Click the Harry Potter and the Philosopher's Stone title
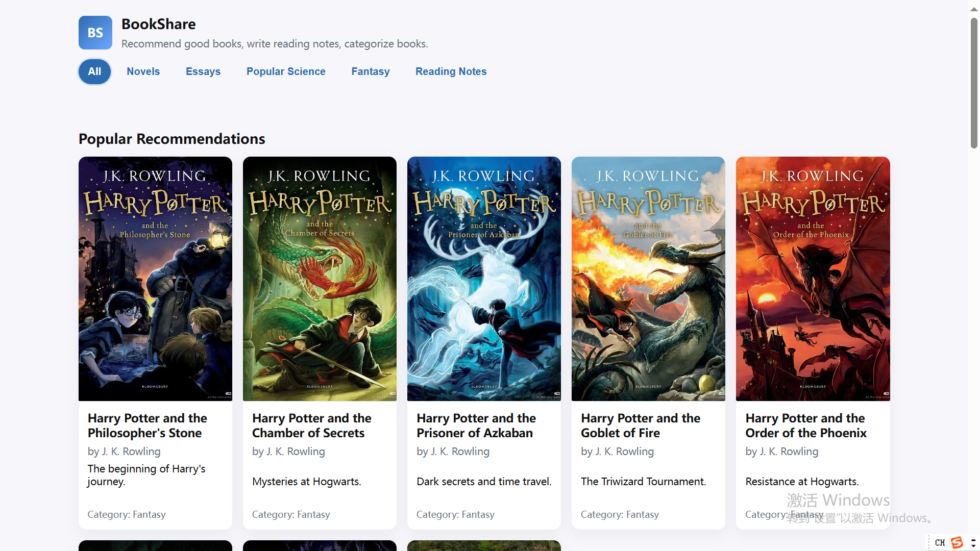This screenshot has height=551, width=980. [x=147, y=425]
